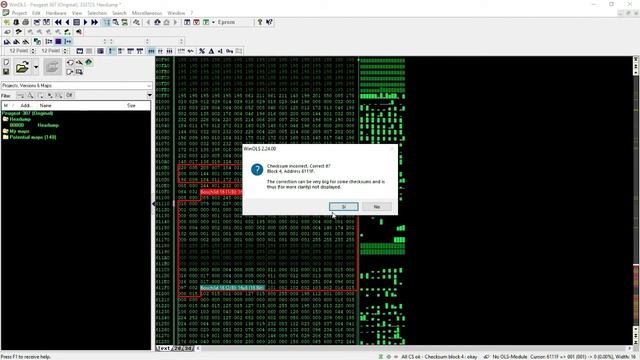This screenshot has width=640, height=360.
Task: Confirm checksum correction with Sì button
Action: (x=343, y=207)
